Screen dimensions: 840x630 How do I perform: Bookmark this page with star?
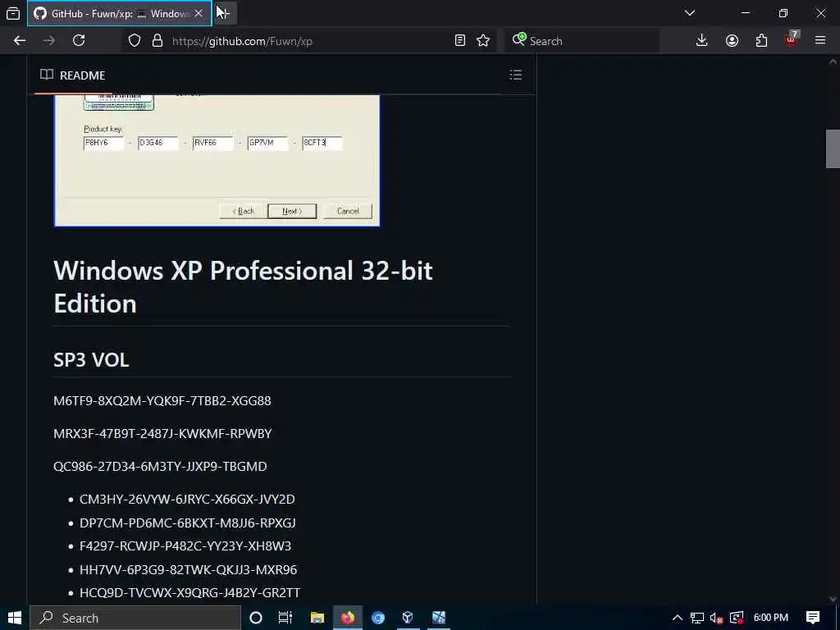pyautogui.click(x=483, y=41)
